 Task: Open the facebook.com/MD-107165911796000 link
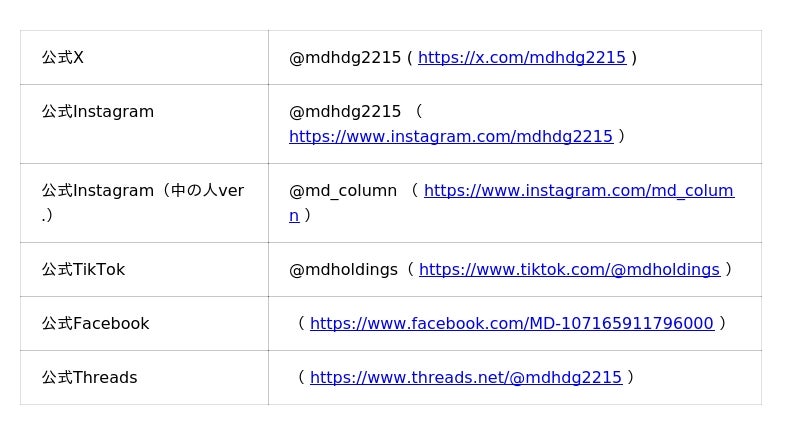[x=511, y=324]
